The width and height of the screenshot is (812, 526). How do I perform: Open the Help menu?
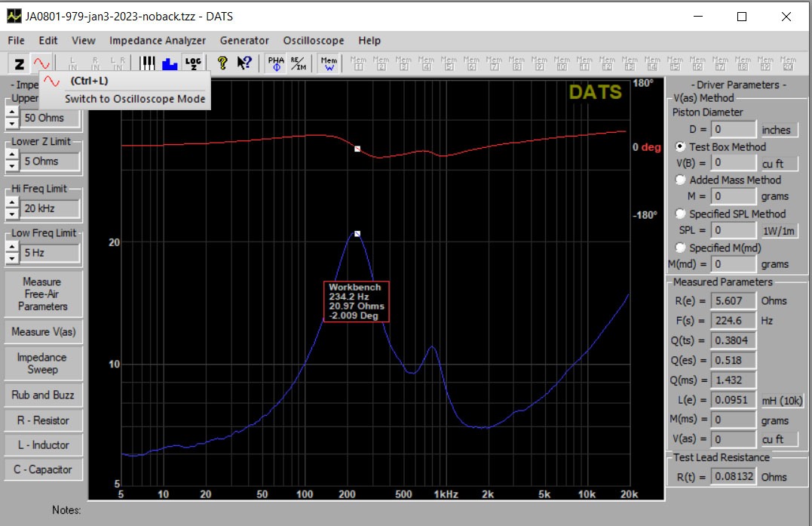tap(369, 41)
